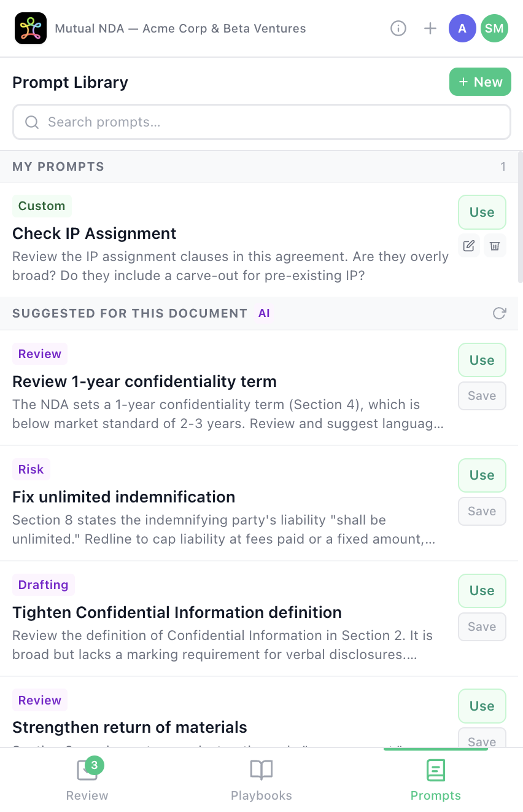Viewport: 523px width, 812px height.
Task: Click the app logo icon
Action: coord(31,28)
